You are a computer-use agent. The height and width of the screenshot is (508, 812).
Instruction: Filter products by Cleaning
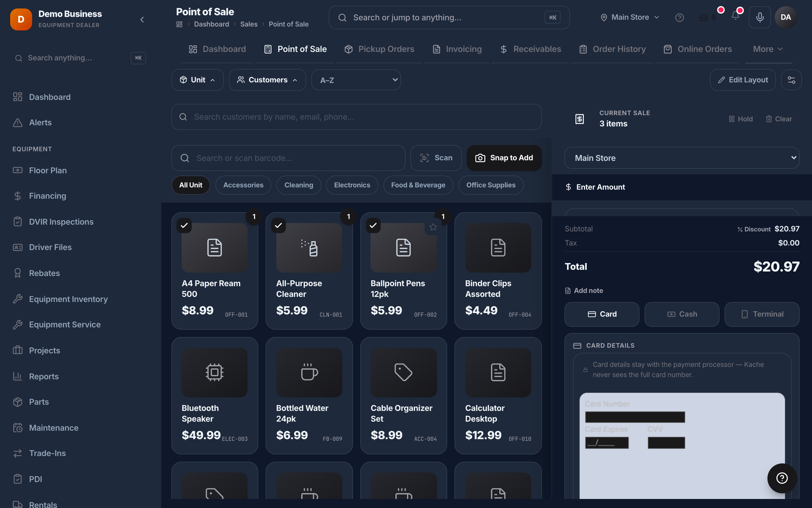299,185
